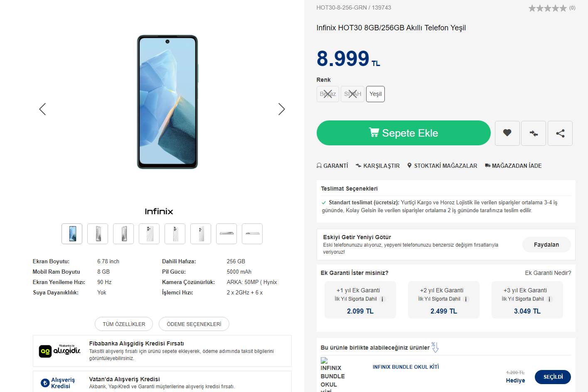Choose the Beyaz color option
Screen dimensions: 588x392
(328, 94)
